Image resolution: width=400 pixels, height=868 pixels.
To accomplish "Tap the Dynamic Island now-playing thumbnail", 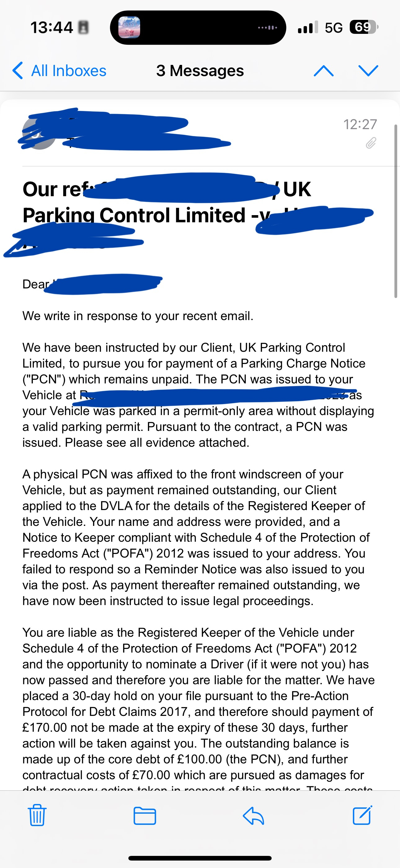I will [129, 27].
